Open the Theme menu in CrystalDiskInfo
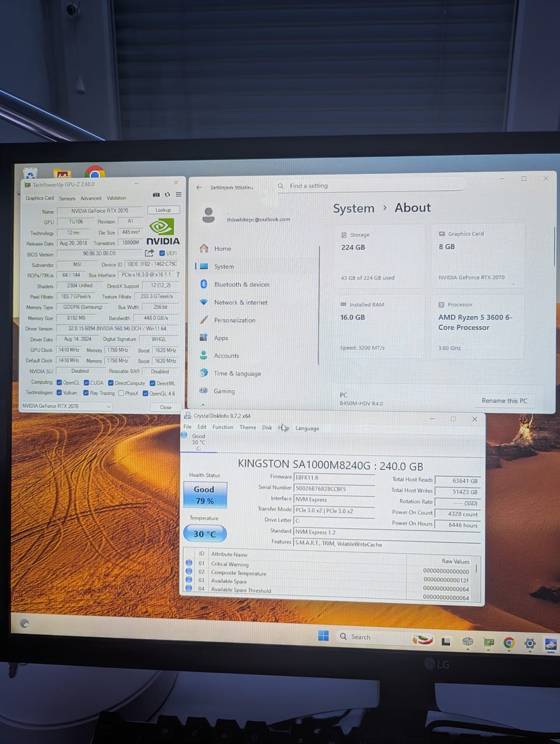Image resolution: width=560 pixels, height=744 pixels. point(248,427)
